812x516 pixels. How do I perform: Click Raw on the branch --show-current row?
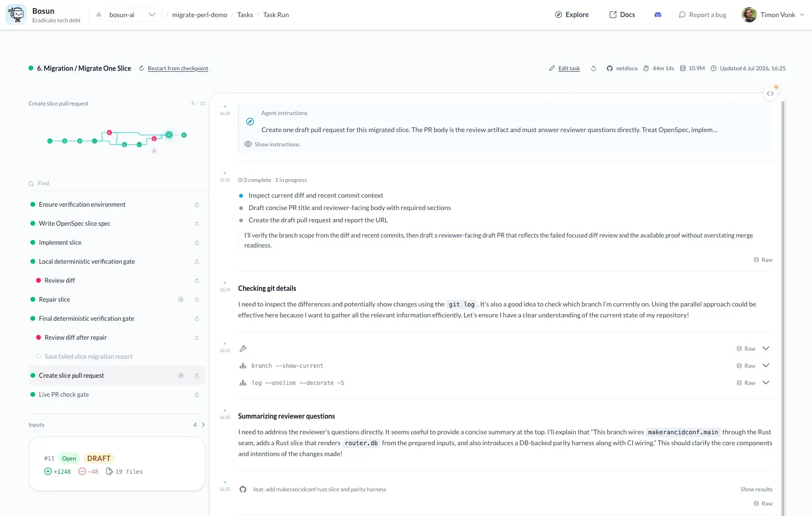point(746,366)
